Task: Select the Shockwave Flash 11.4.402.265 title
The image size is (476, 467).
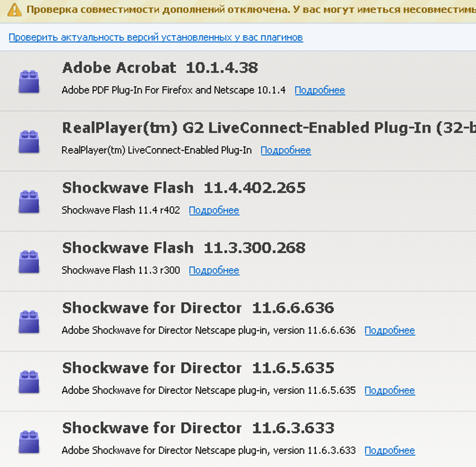Action: [183, 188]
